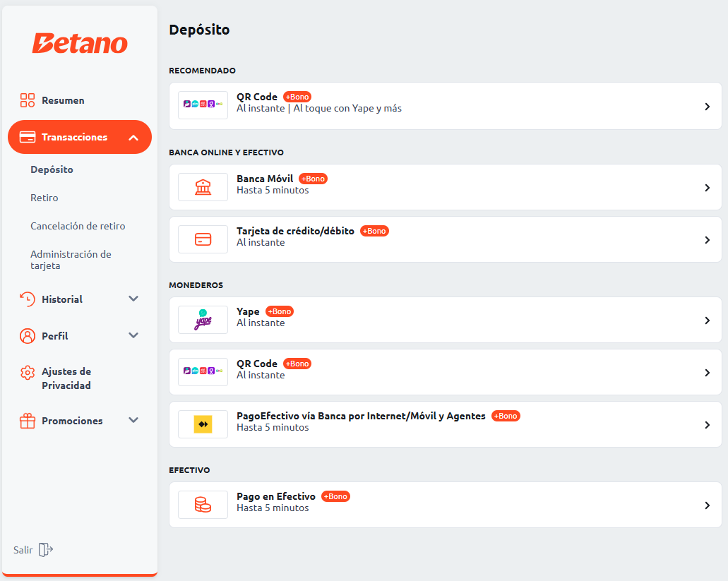This screenshot has height=581, width=728.
Task: Click the yellow PagoEfectivo logo
Action: tap(203, 424)
